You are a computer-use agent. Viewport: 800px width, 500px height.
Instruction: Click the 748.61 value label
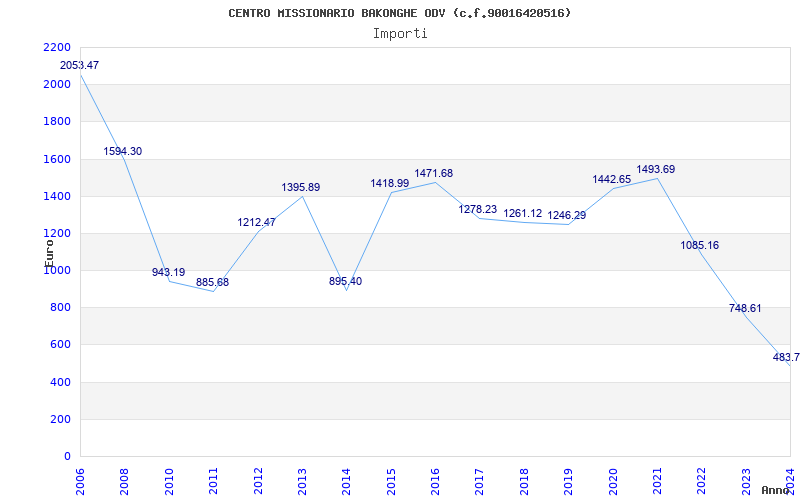(x=745, y=308)
